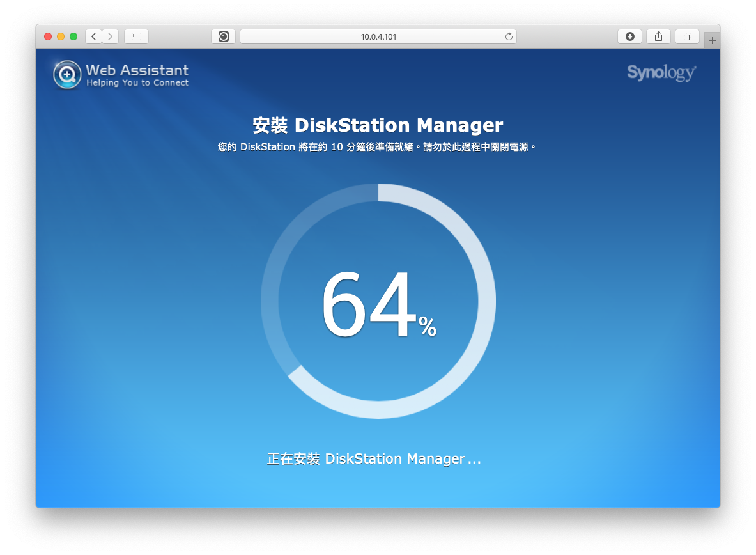Click the 正在安裝 DiskStation Manager status text
The image size is (756, 555).
coord(374,458)
